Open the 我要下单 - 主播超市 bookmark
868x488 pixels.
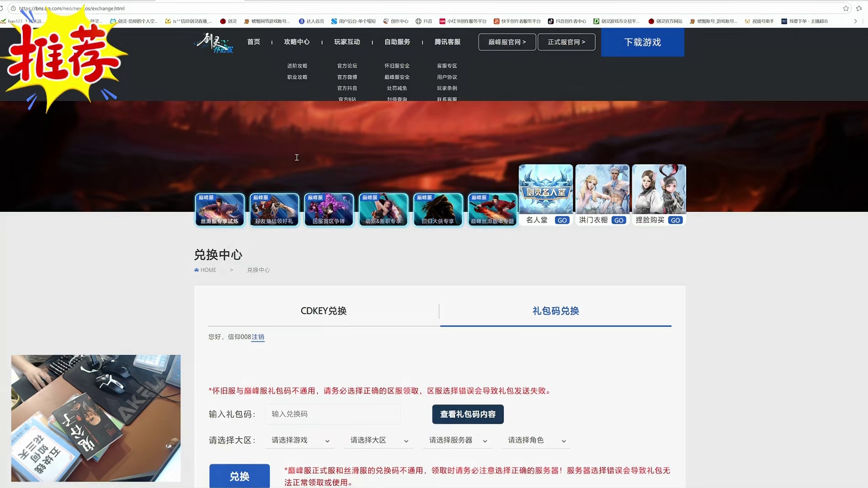[x=804, y=21]
